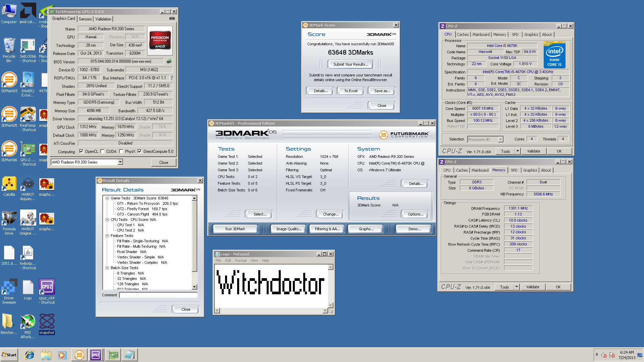Click the Options button under Results

coord(416,214)
